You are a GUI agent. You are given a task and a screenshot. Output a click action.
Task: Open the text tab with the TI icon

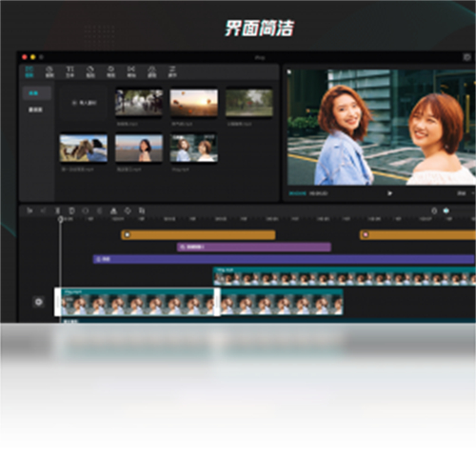coord(69,72)
